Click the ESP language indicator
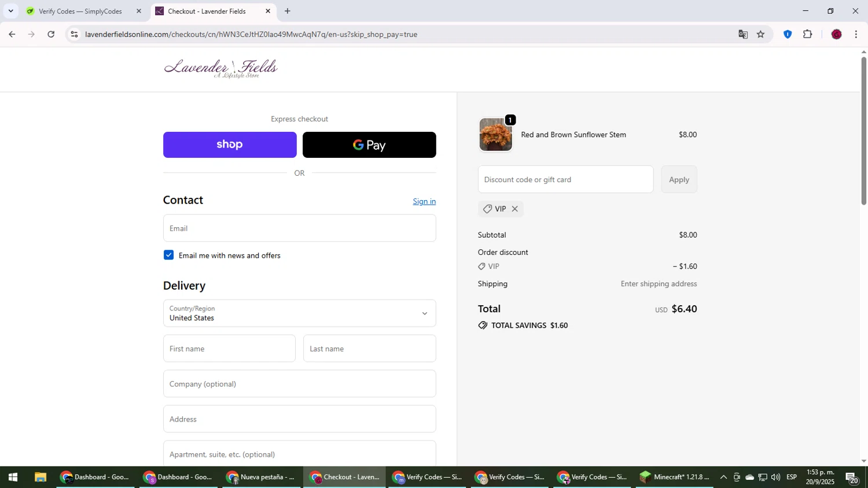 click(x=792, y=477)
